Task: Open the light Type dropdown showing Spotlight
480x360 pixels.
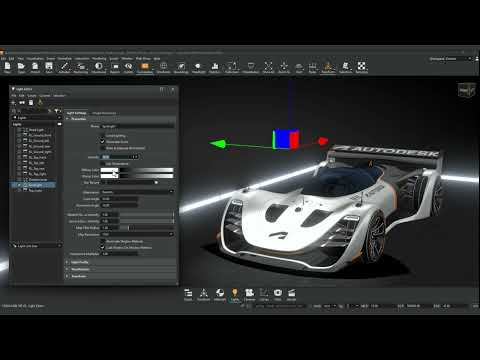Action: click(x=137, y=126)
